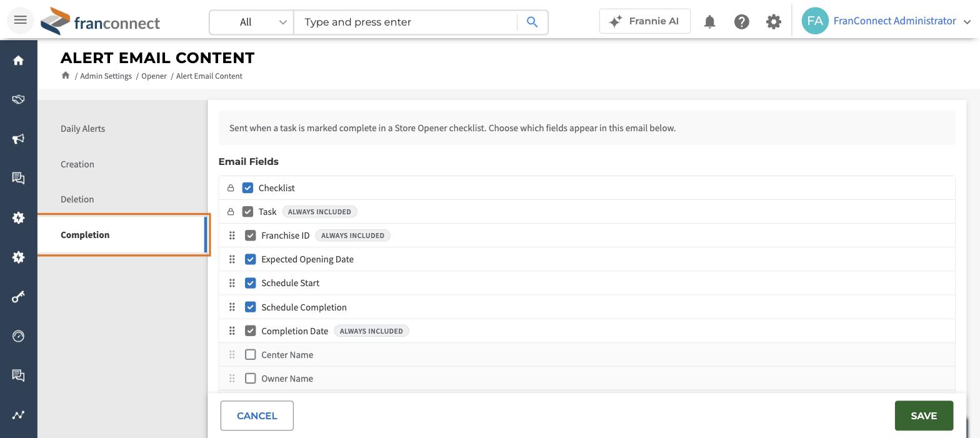
Task: Click the ALWAYS INCLUDED badge next to Completion Date
Action: coord(371,331)
